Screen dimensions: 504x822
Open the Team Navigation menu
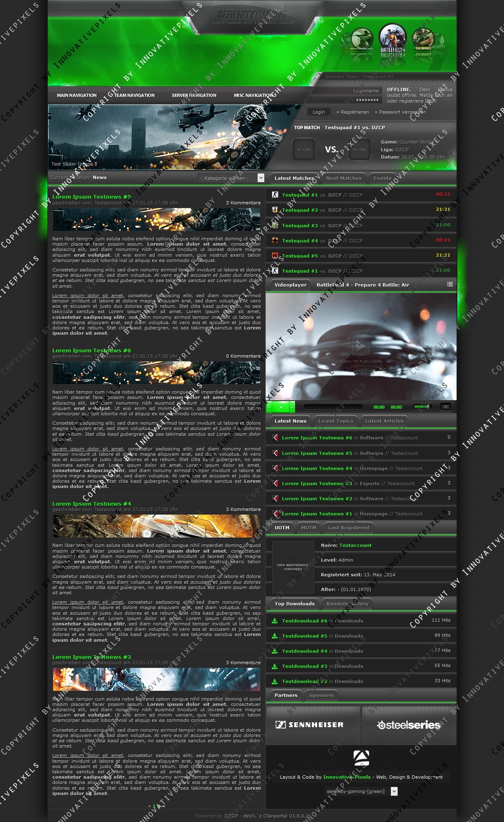click(134, 95)
